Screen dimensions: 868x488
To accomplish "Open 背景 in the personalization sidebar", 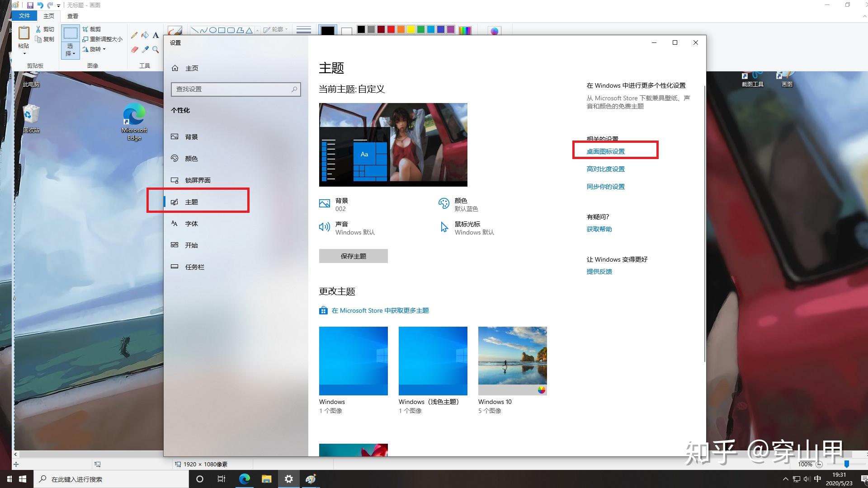I will point(236,137).
